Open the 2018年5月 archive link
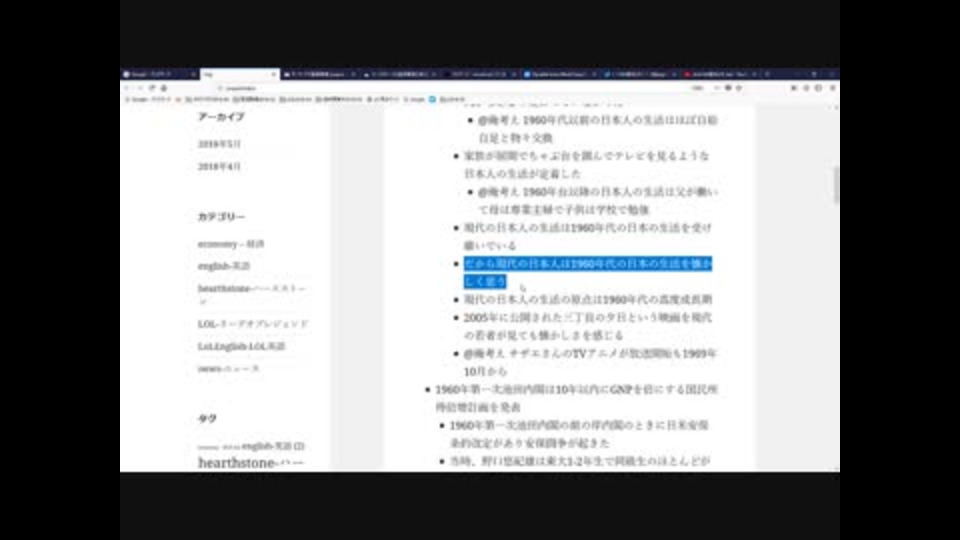This screenshot has width=960, height=540. (x=219, y=144)
